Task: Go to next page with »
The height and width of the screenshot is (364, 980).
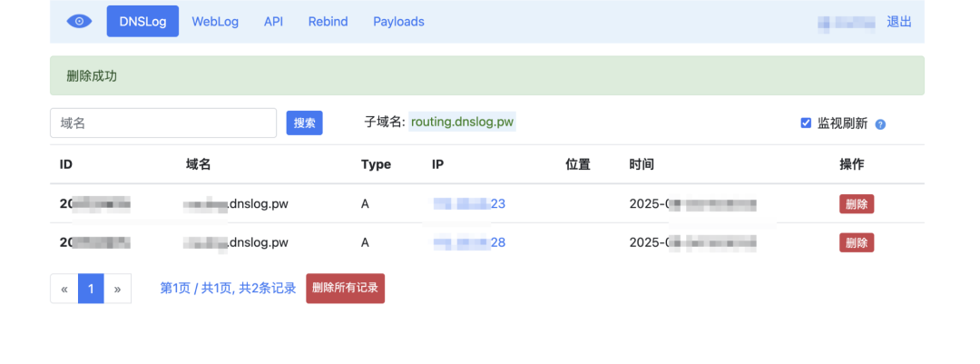Action: pyautogui.click(x=117, y=289)
